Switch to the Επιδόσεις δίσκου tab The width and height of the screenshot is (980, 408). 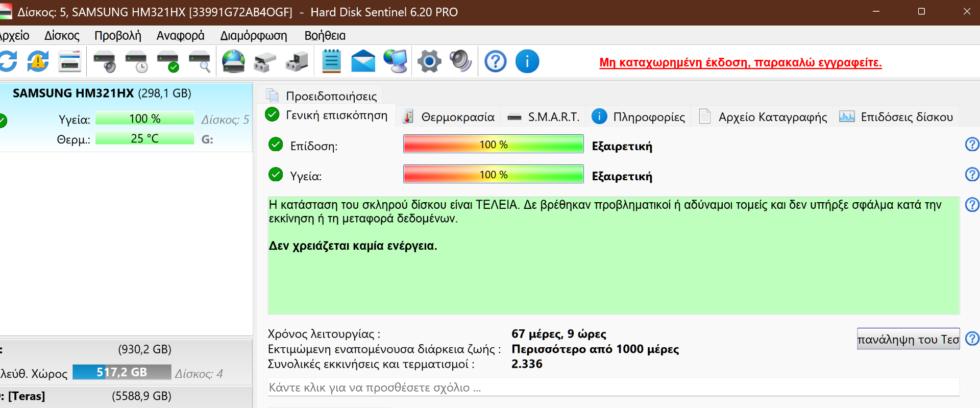point(896,117)
